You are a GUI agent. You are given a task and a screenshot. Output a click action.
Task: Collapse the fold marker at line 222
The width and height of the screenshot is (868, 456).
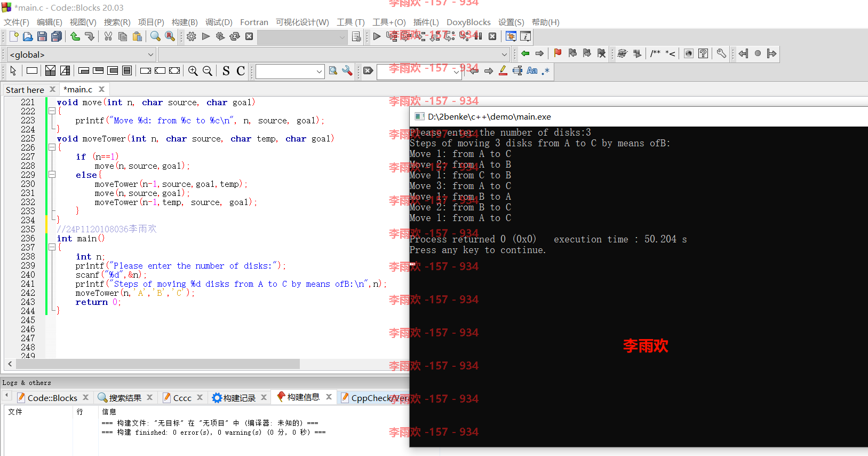tap(52, 111)
